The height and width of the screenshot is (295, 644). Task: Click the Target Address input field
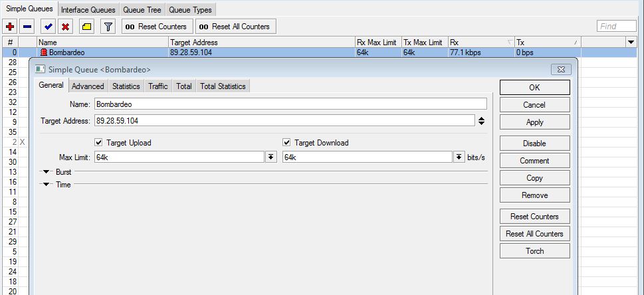click(284, 121)
